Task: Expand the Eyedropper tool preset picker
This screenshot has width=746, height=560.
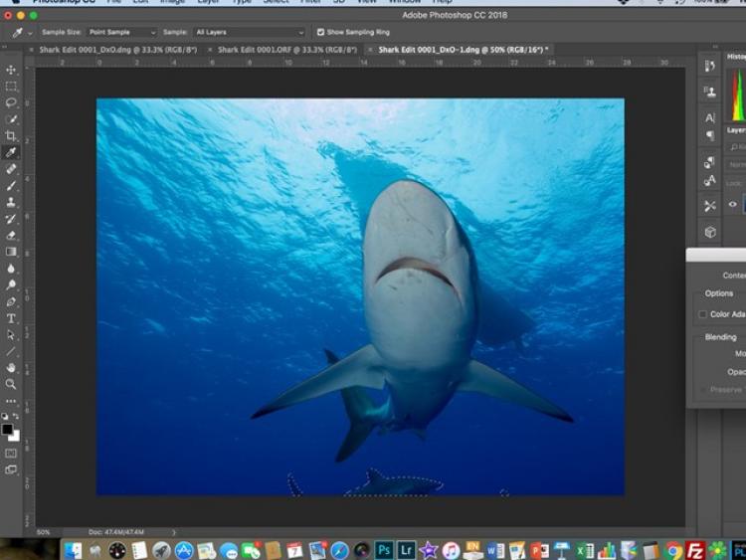Action: point(22,32)
